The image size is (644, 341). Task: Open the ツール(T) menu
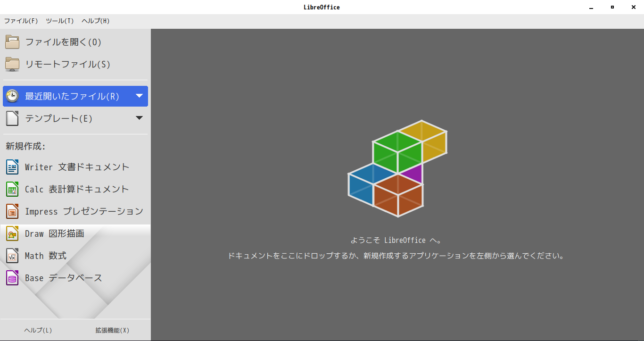[x=60, y=21]
